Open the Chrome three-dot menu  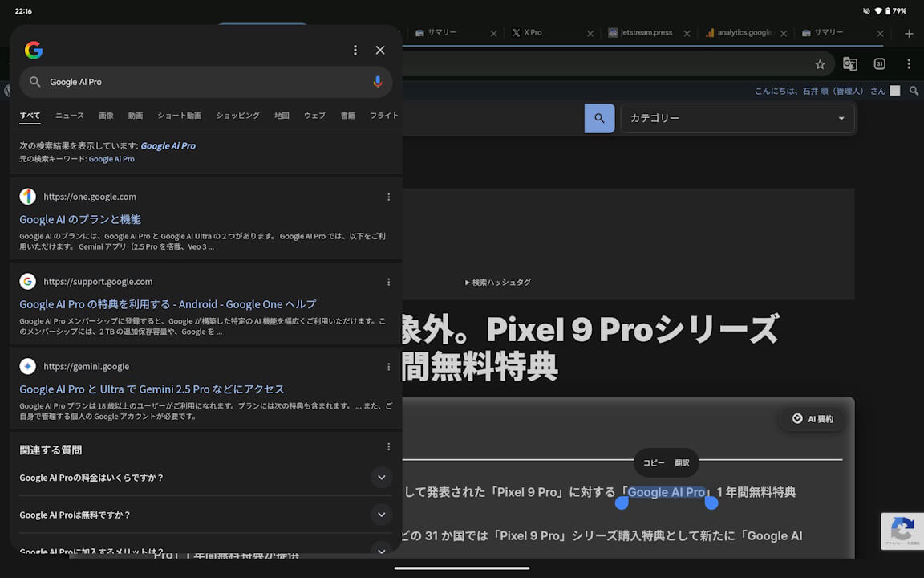pyautogui.click(x=909, y=63)
